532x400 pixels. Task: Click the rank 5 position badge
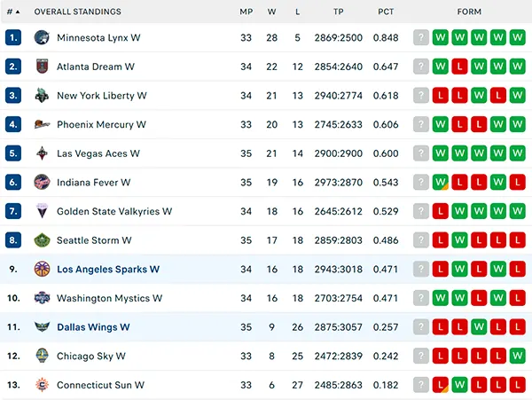click(x=13, y=153)
